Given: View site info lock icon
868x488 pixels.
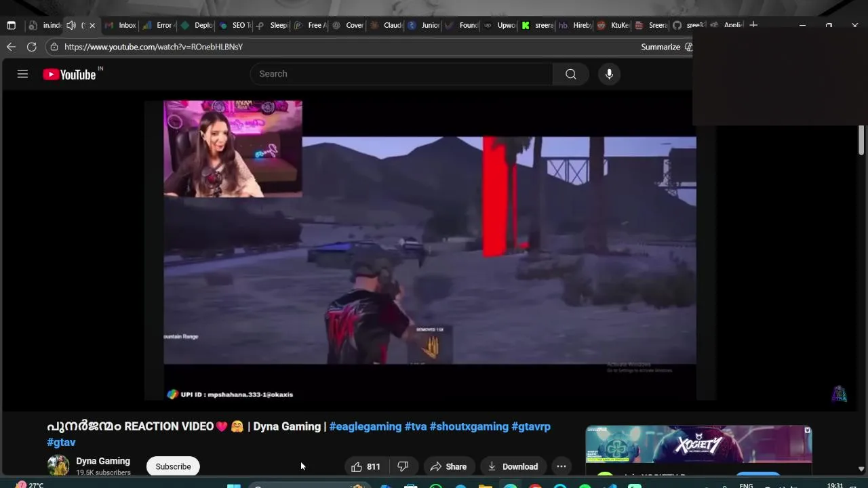Looking at the screenshot, I should click(x=54, y=47).
